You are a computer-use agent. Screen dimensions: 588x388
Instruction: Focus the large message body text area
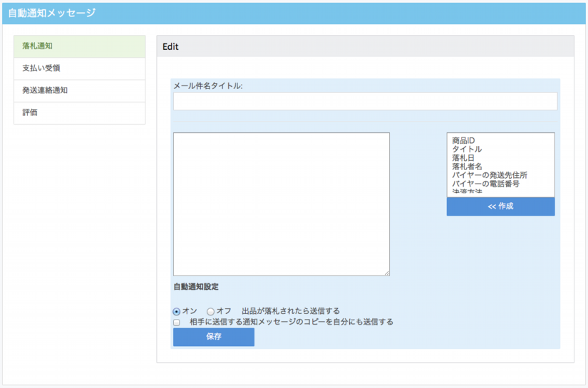(281, 204)
